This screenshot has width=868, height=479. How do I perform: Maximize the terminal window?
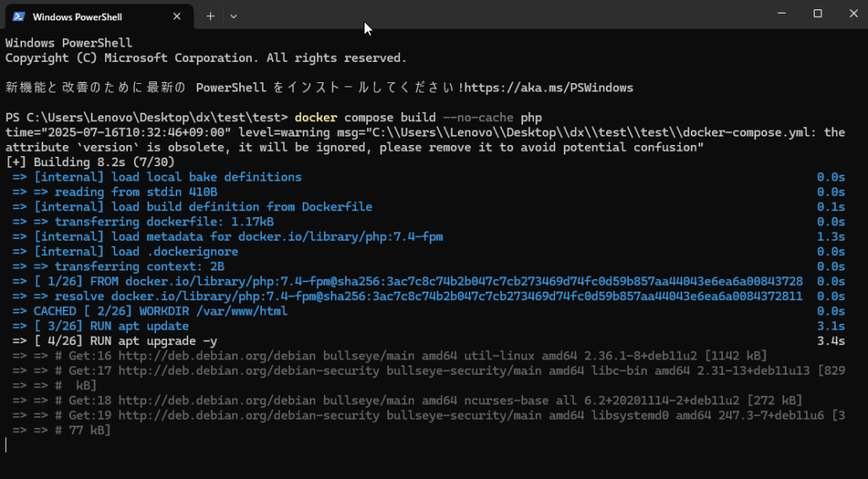pos(817,14)
